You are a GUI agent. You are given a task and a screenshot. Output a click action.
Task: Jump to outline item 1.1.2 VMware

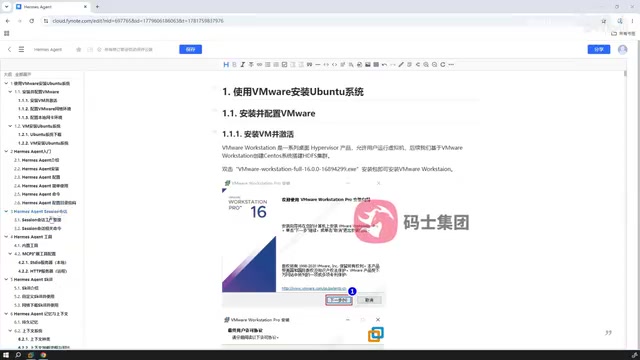click(x=44, y=109)
